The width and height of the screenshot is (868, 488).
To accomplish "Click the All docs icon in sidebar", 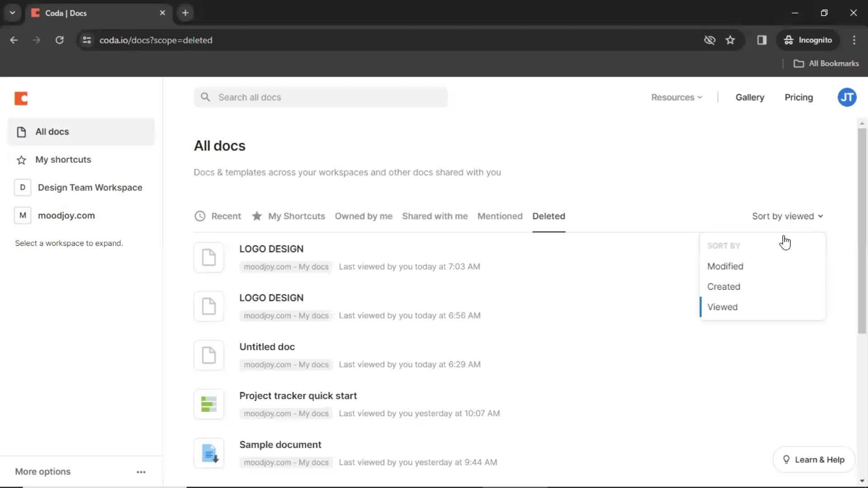I will (x=21, y=131).
